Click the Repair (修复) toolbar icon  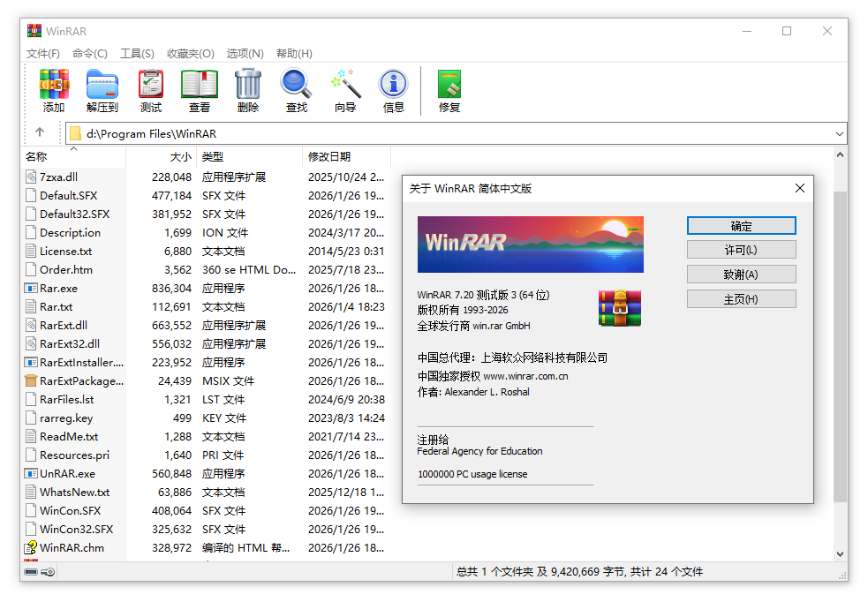click(x=449, y=90)
